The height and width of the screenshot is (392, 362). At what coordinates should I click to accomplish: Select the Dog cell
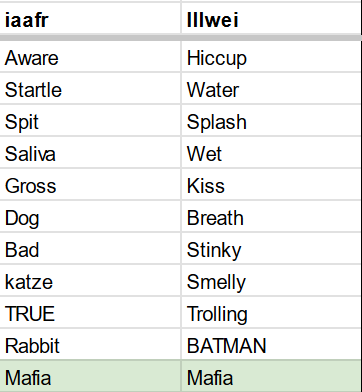point(90,216)
